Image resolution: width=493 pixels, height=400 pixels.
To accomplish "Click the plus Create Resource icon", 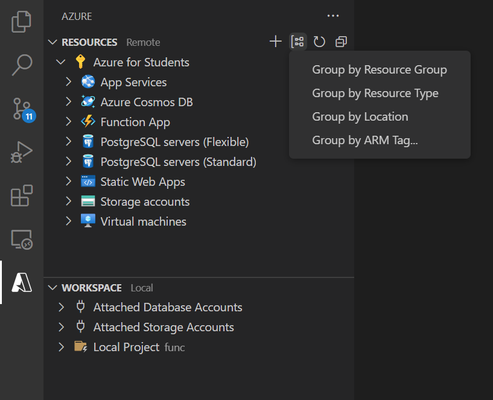I will click(x=275, y=42).
